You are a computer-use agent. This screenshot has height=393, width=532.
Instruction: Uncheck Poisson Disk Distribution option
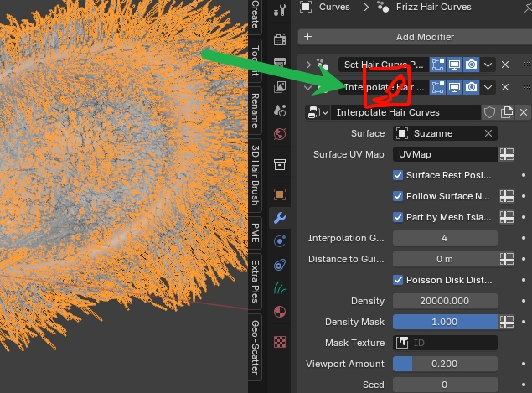398,280
